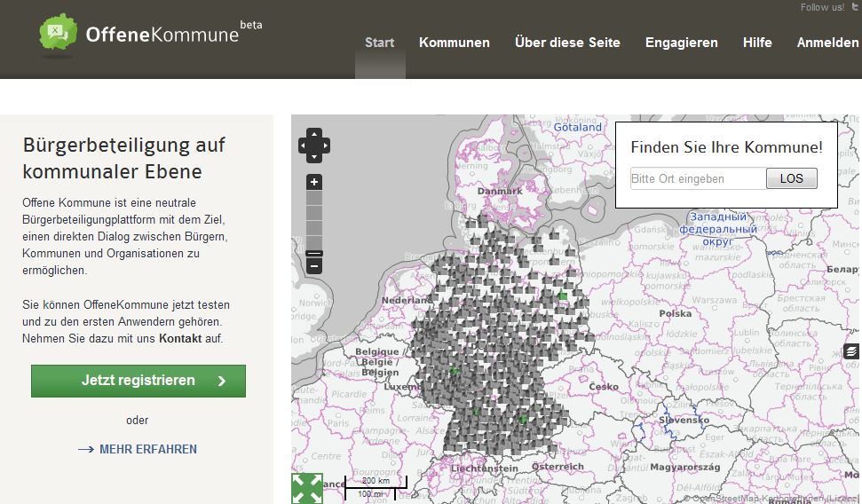The image size is (862, 504).
Task: Click the Jetzt registrieren button
Action: click(138, 381)
